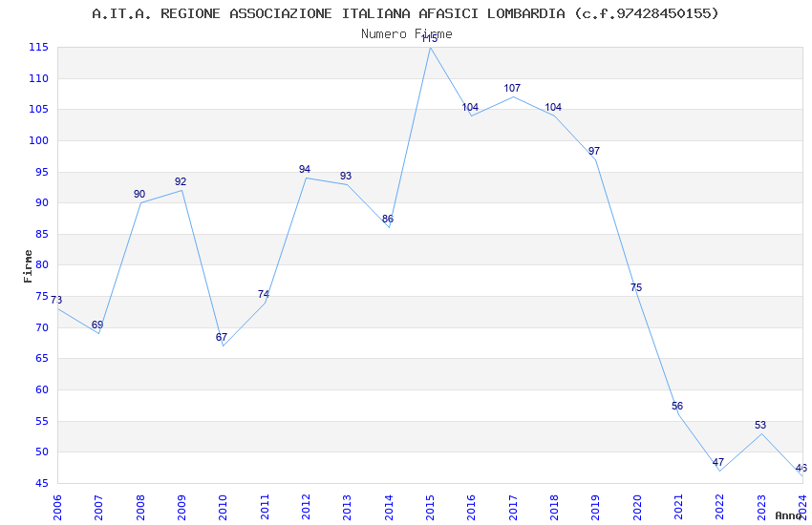Viewport: 812px width, 525px height.
Task: Click y-axis value 85
Action: pyautogui.click(x=42, y=234)
